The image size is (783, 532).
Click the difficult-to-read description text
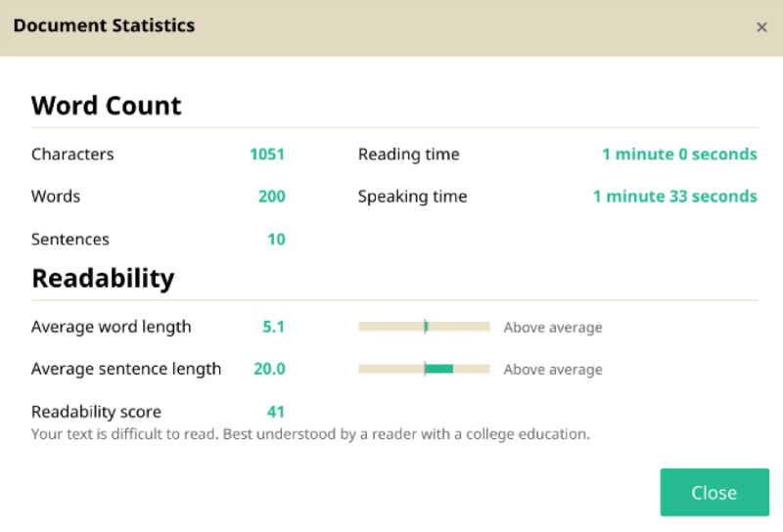[310, 433]
